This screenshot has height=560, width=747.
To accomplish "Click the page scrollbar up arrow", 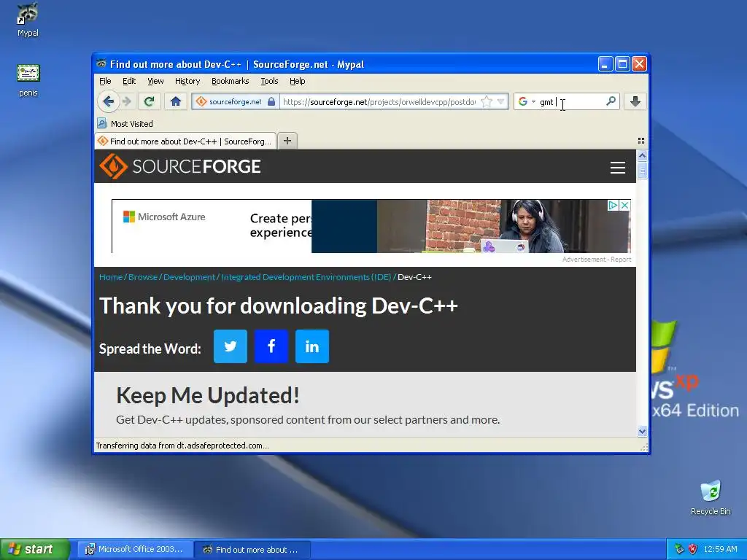I will 642,156.
